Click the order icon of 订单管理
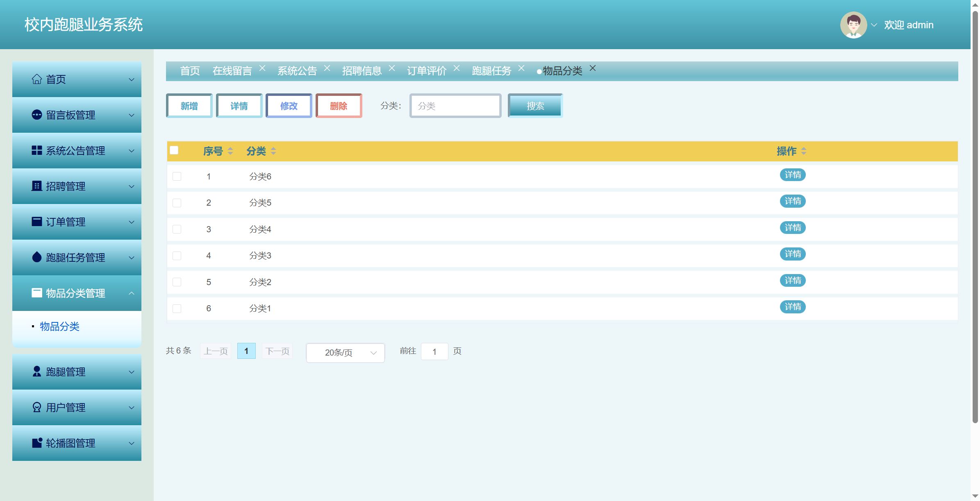This screenshot has width=980, height=501. (37, 222)
